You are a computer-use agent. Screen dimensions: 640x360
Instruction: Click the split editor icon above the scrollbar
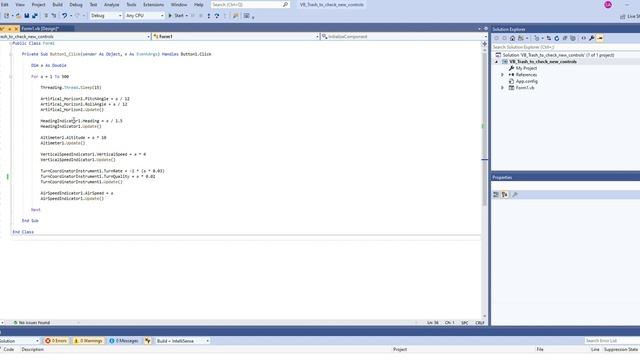pyautogui.click(x=484, y=43)
